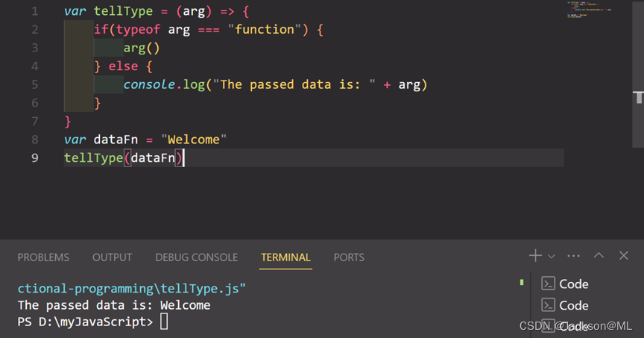
Task: Open the terminal panel more actions menu
Action: point(573,256)
